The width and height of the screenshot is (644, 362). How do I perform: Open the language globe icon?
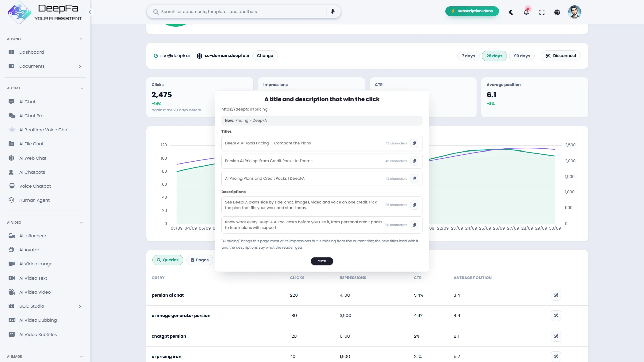click(557, 12)
